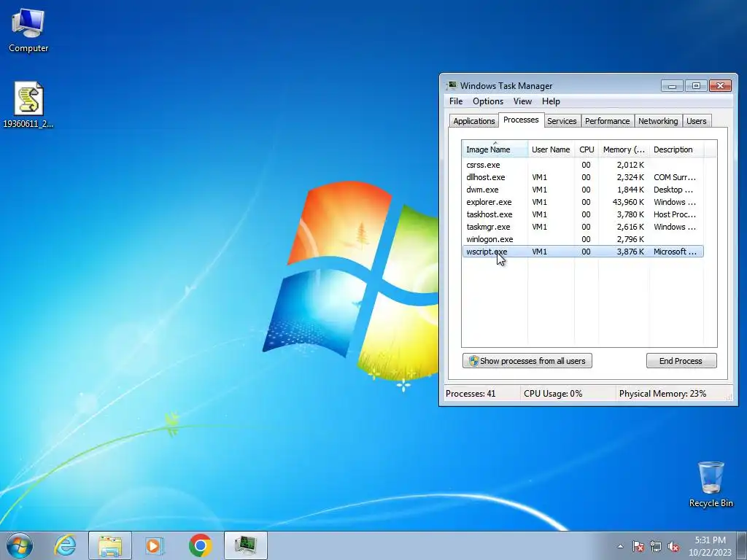Sort by Image Name column header

click(495, 149)
